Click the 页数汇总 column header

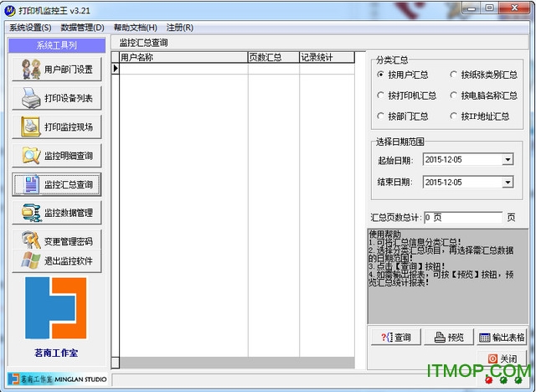pos(274,58)
